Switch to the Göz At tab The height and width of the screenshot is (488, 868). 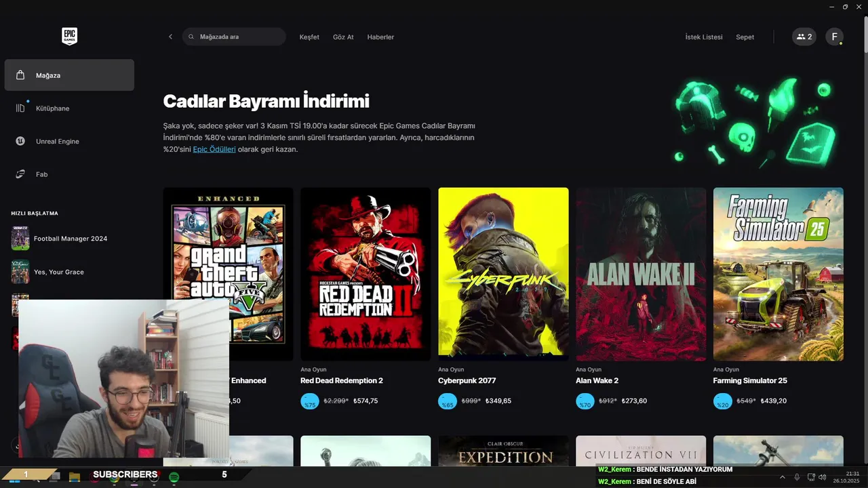click(343, 37)
